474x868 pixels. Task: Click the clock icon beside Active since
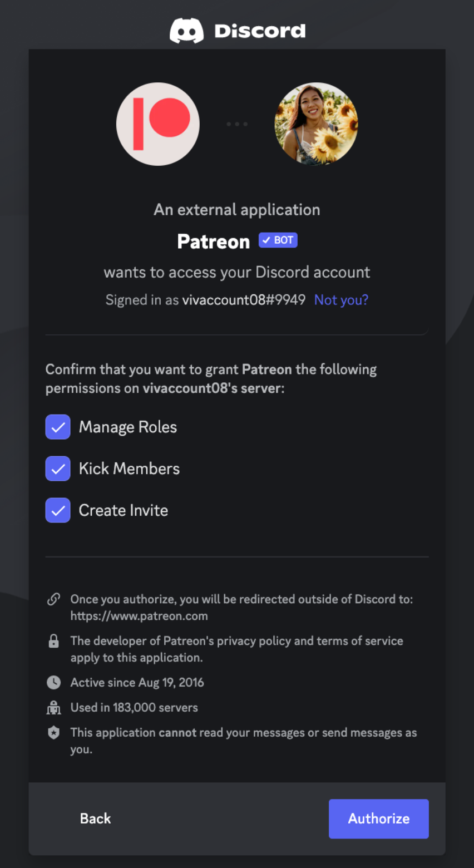(53, 683)
